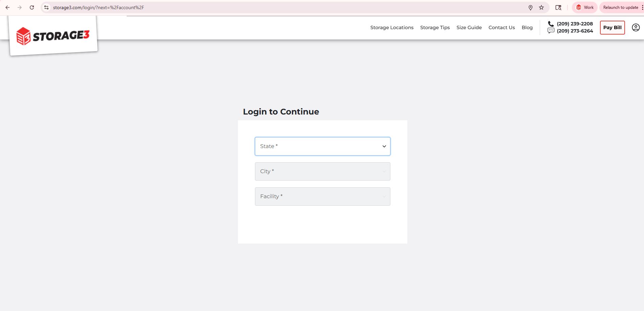Reload the page with refresh icon
The width and height of the screenshot is (644, 311).
pos(32,7)
